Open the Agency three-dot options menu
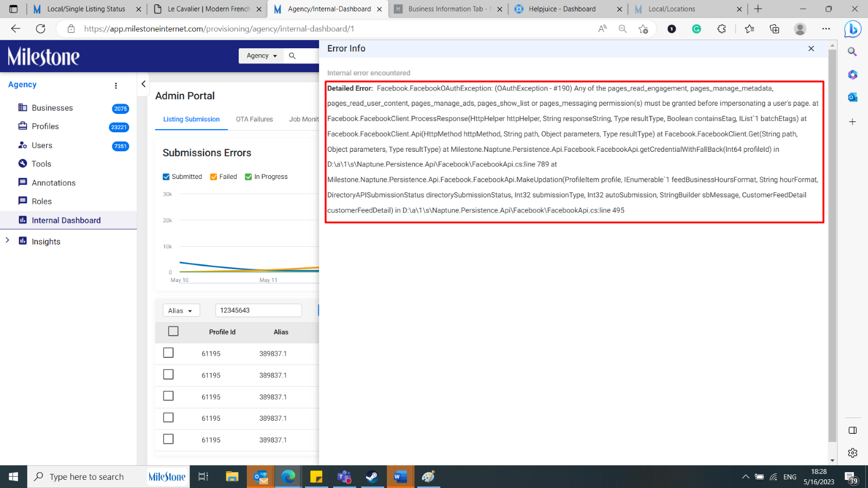This screenshot has width=868, height=488. point(116,86)
